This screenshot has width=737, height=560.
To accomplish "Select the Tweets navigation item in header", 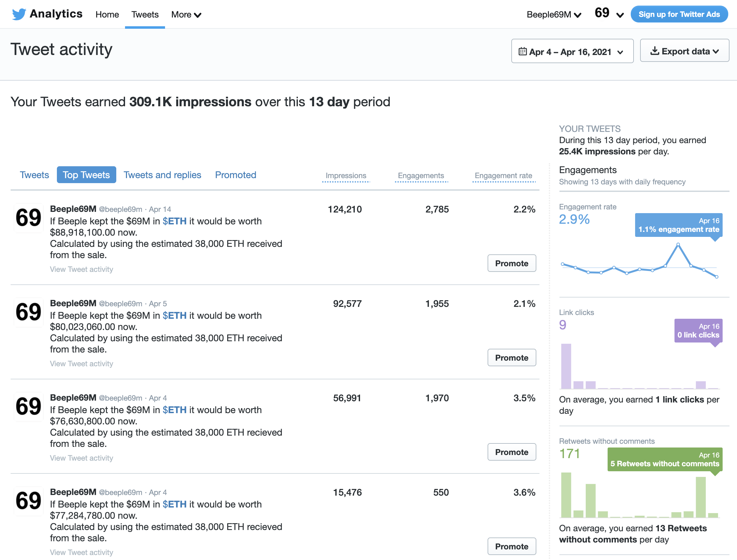I will pos(145,14).
